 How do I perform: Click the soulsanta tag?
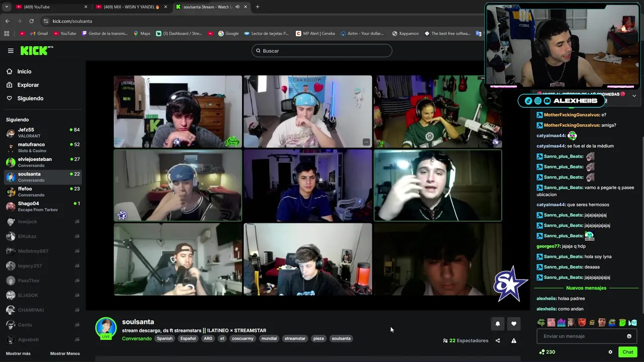click(x=341, y=338)
